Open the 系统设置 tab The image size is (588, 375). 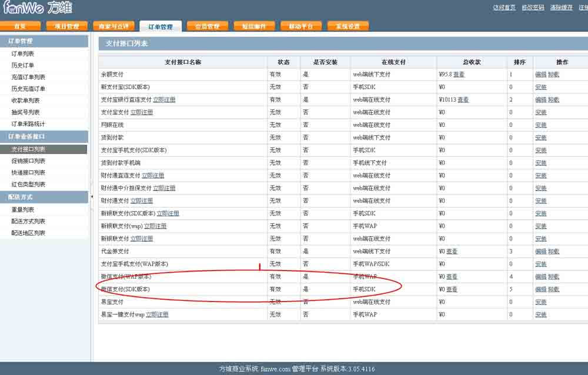point(348,26)
